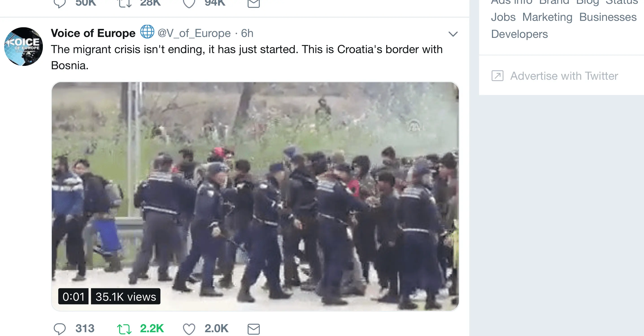Open the Businesses footer link
The image size is (644, 336).
click(608, 17)
